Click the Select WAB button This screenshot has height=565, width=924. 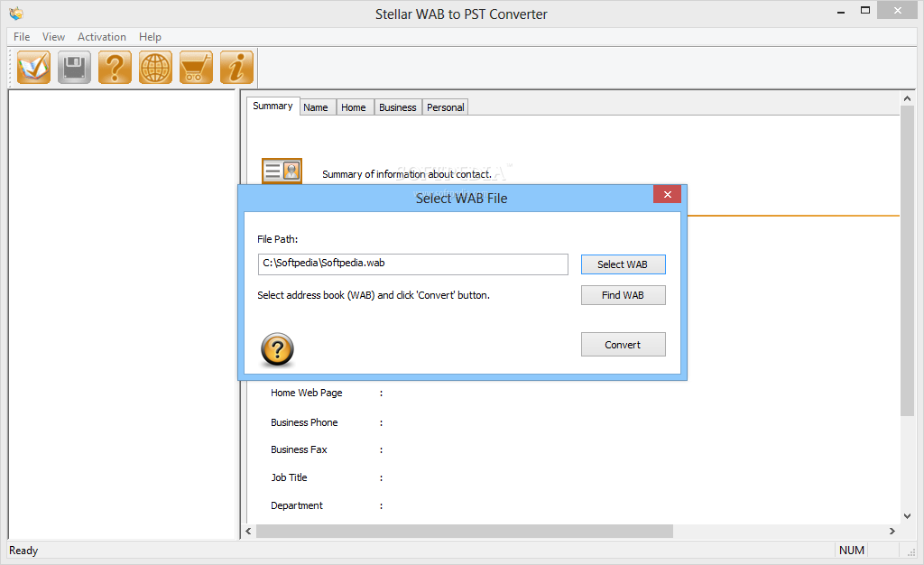[x=623, y=264]
